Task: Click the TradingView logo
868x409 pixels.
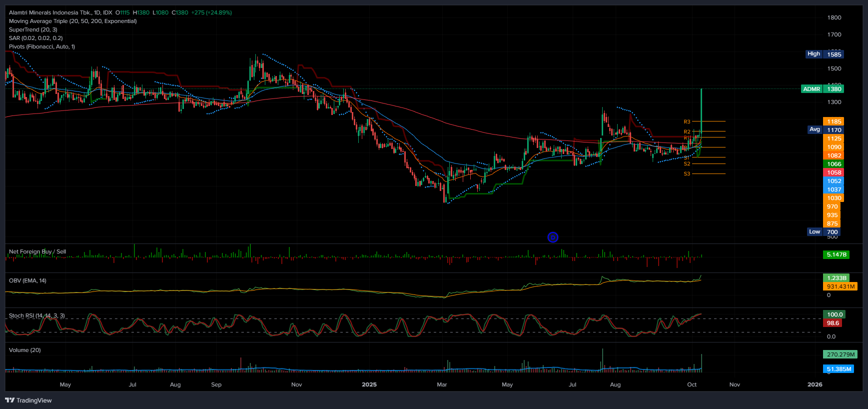Action: (28, 400)
